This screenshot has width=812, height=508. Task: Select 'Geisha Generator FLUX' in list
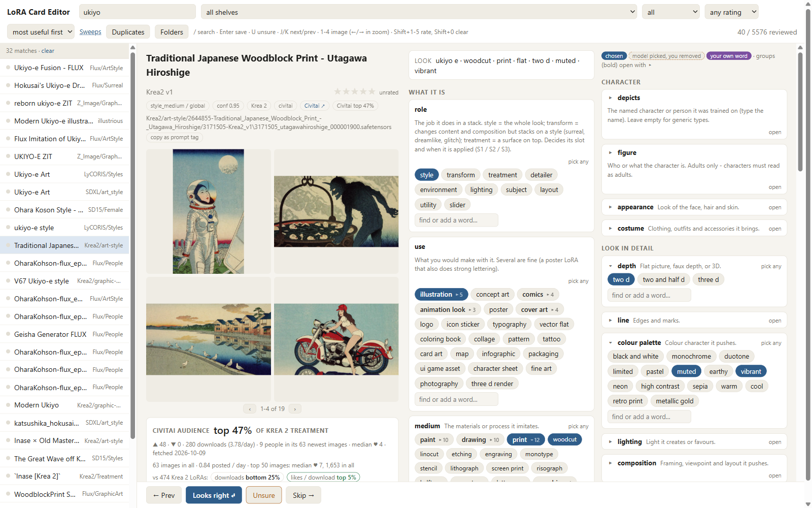64,334
